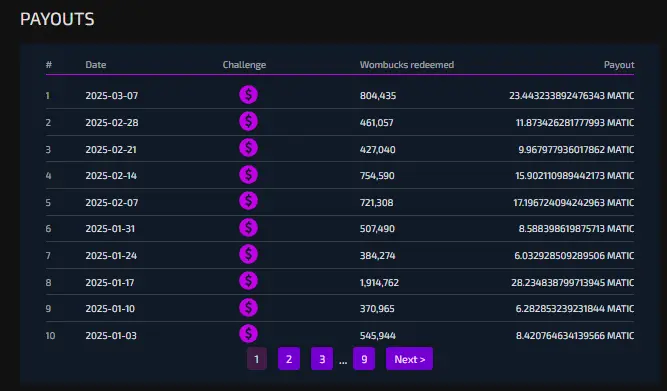This screenshot has width=667, height=391.
Task: Select date 2025-01-17
Action: point(110,283)
